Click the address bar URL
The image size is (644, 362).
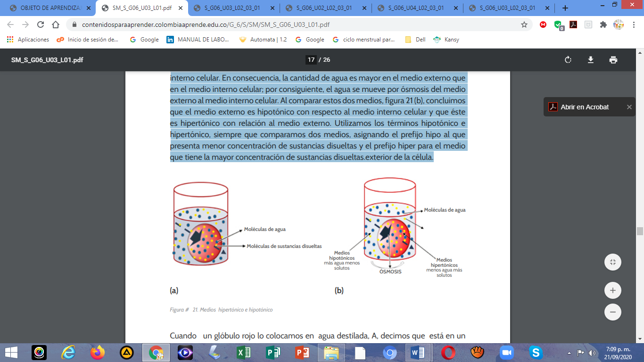point(206,25)
